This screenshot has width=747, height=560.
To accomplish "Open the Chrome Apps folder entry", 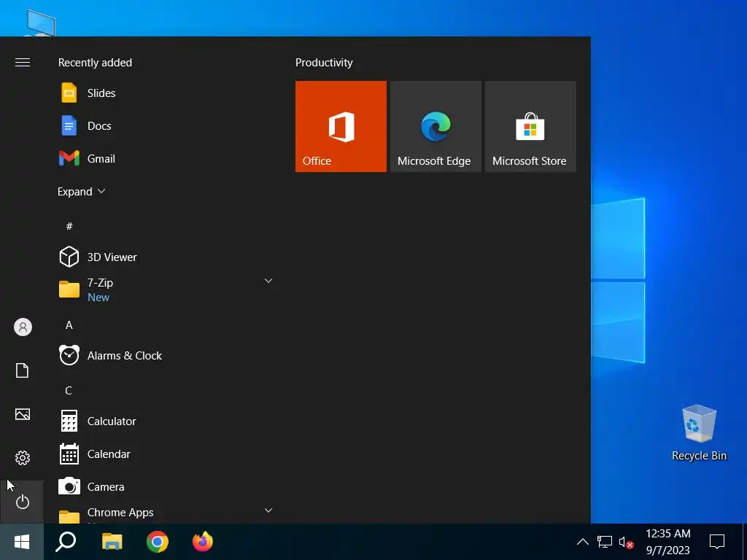I will click(x=165, y=514).
